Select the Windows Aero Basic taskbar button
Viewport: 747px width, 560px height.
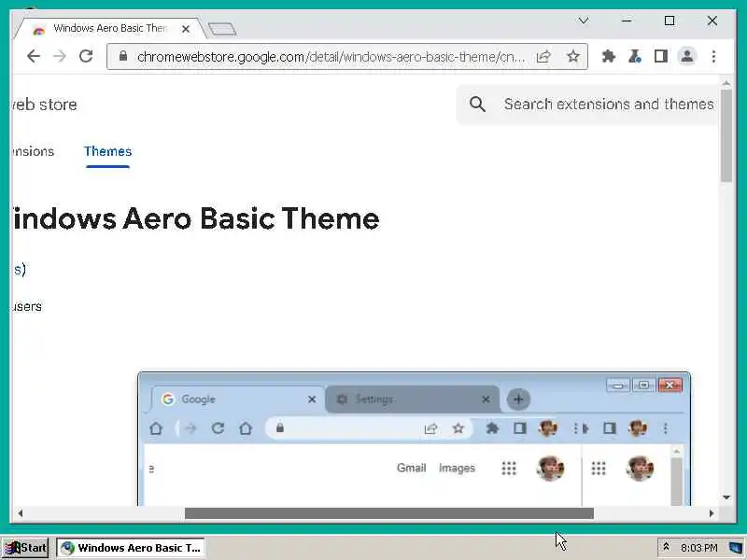pos(131,548)
